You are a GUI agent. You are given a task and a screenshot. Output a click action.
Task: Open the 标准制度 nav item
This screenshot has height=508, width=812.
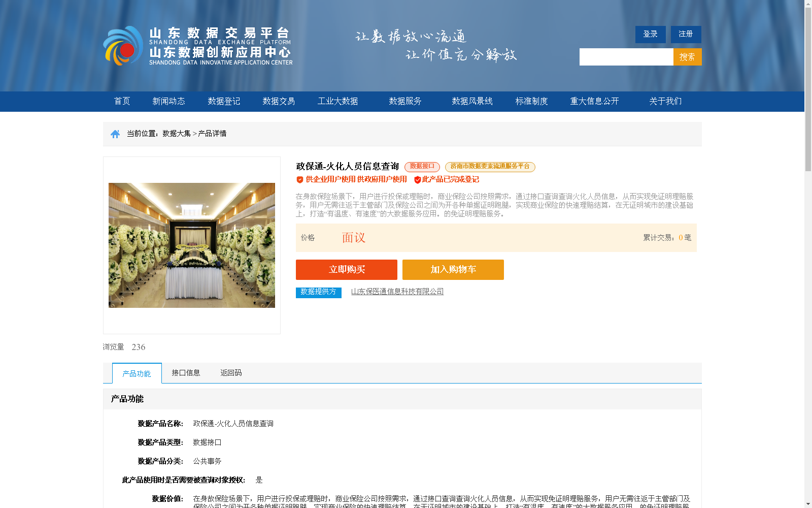[532, 101]
